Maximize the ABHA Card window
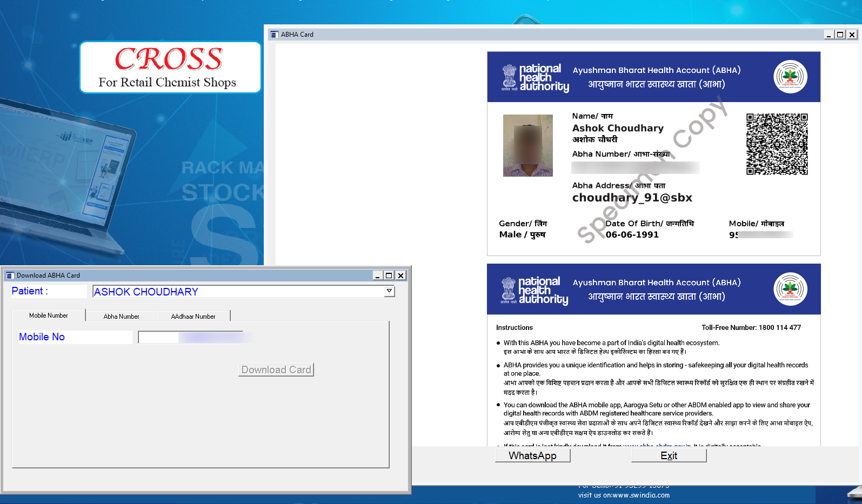Screen dimensions: 862x504 [840, 35]
